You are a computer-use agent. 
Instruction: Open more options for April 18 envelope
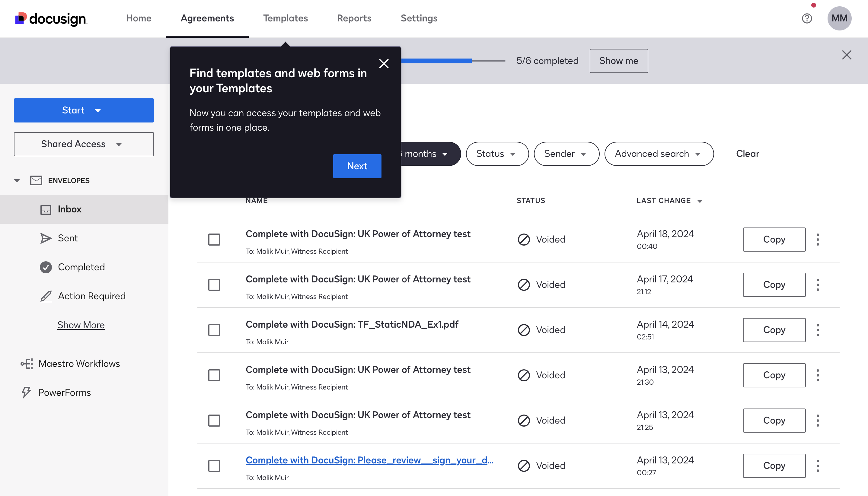click(818, 240)
